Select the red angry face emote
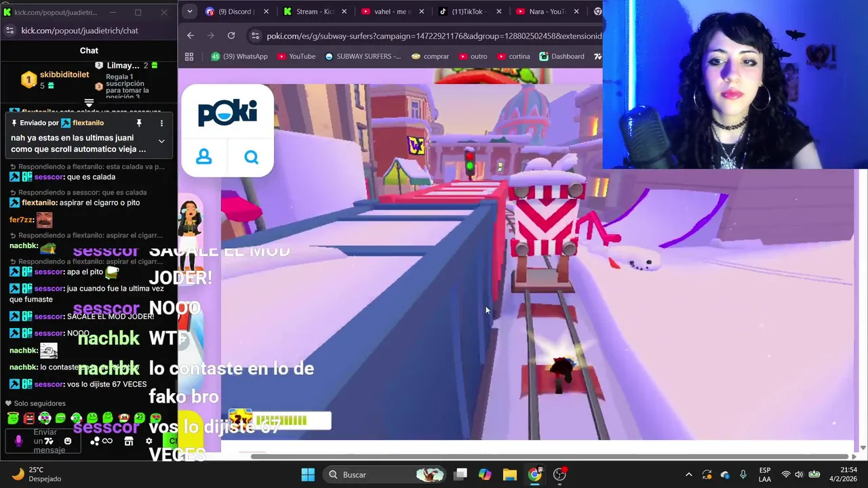Viewport: 868px width, 488px height. pos(29,418)
